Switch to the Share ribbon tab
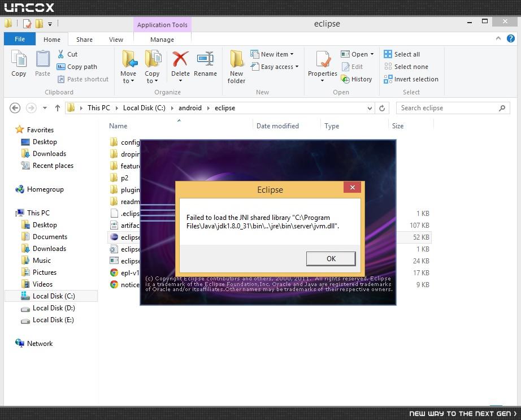521x420 pixels. point(84,40)
